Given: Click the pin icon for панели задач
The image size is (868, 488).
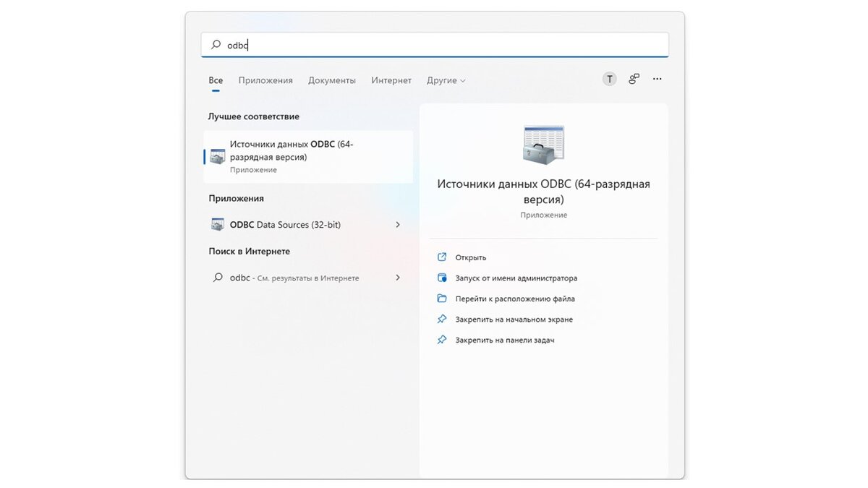Looking at the screenshot, I should tap(442, 340).
